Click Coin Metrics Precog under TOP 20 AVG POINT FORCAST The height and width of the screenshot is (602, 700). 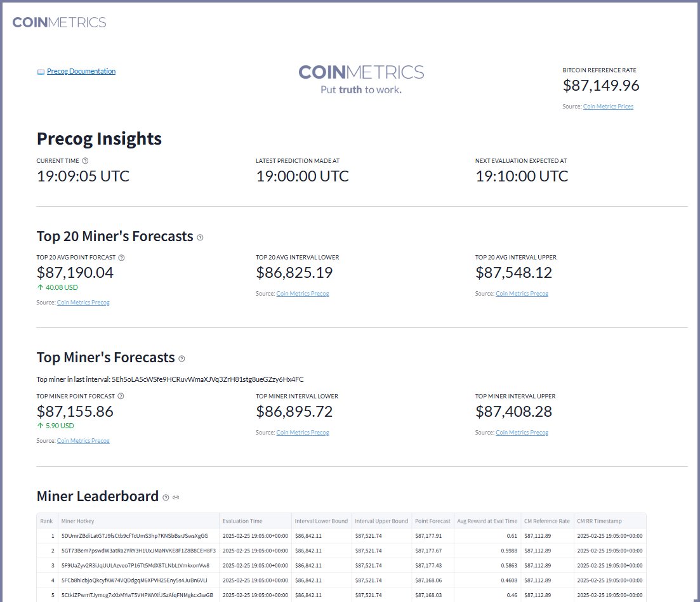(x=83, y=303)
